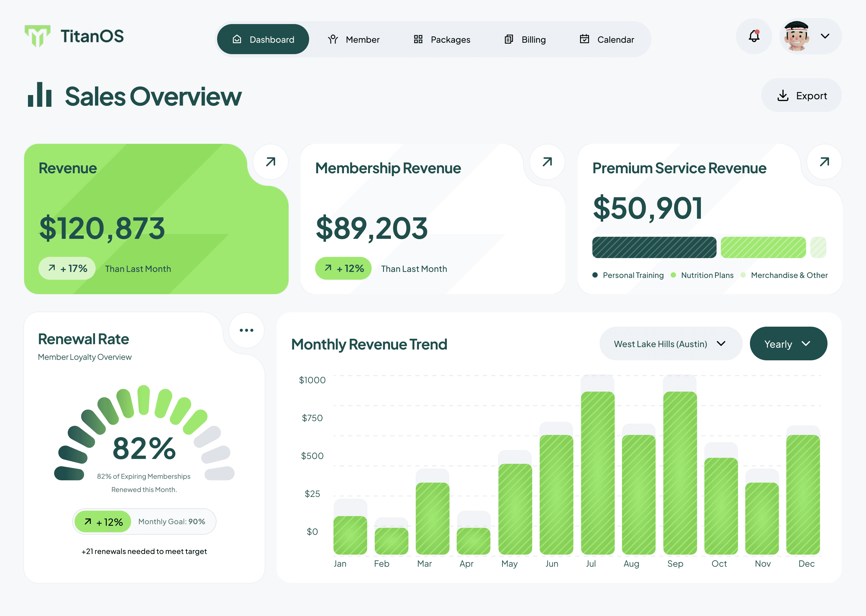Click the $89,203 membership amount
866x616 pixels.
coord(372,228)
